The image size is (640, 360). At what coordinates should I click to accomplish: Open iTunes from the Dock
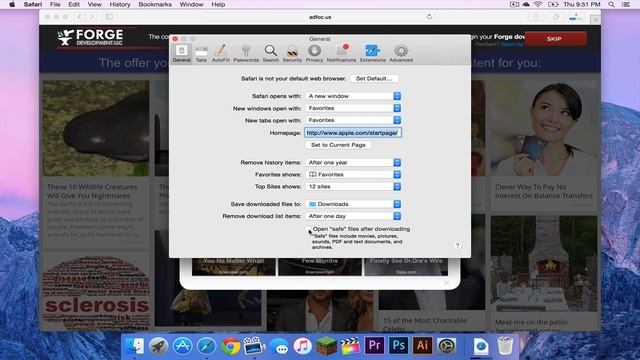302,346
